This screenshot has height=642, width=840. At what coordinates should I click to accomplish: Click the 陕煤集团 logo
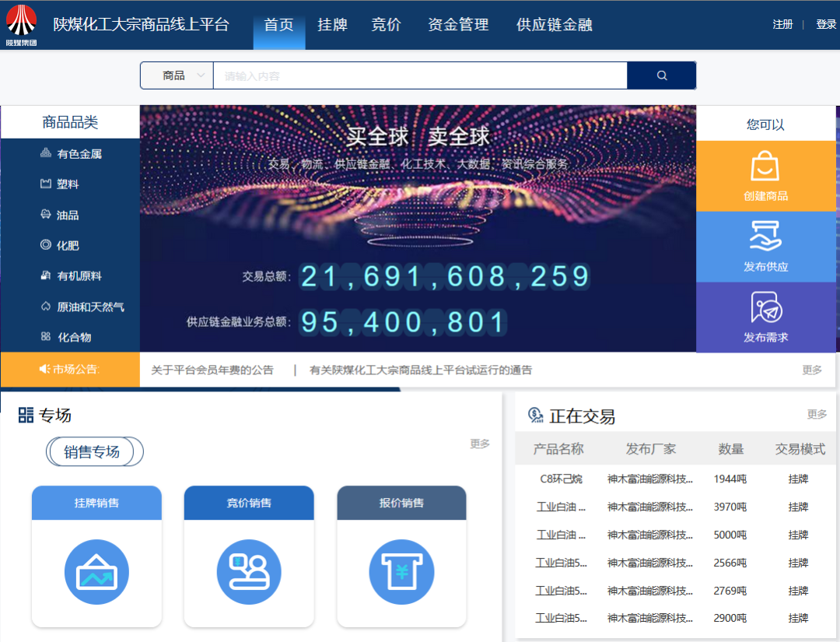click(x=22, y=25)
